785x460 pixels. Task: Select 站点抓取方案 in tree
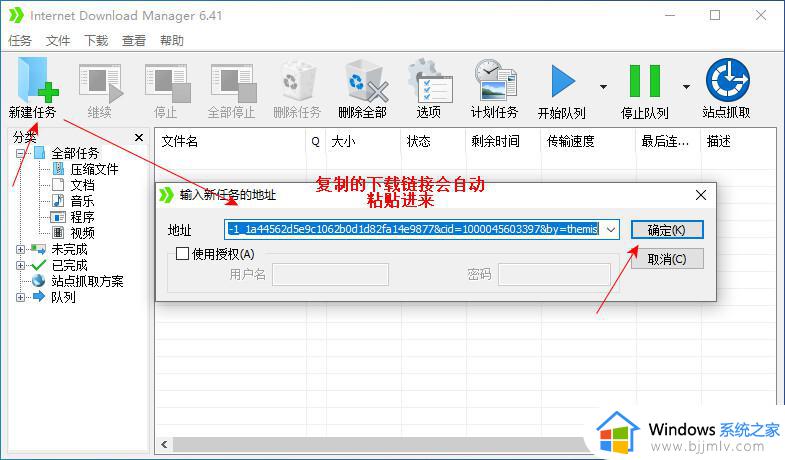(87, 281)
